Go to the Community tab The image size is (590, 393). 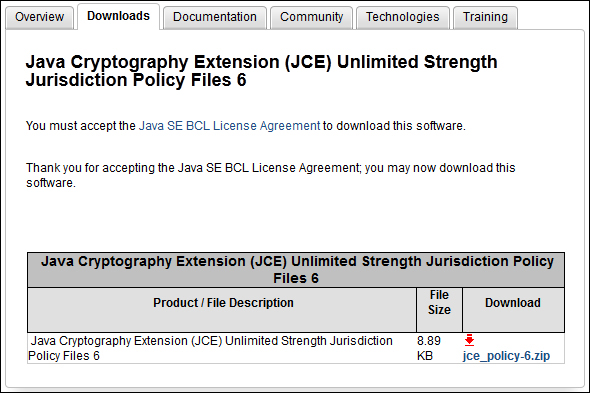[312, 17]
